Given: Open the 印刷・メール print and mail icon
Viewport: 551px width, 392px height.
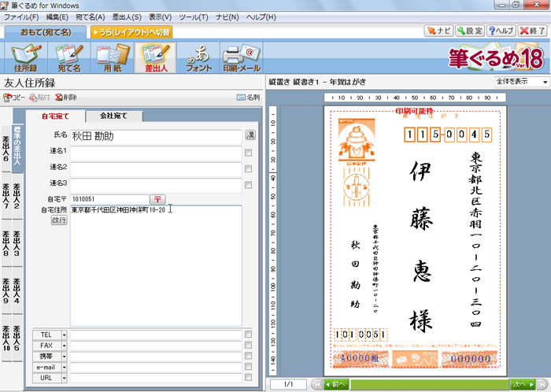Looking at the screenshot, I should click(x=240, y=56).
